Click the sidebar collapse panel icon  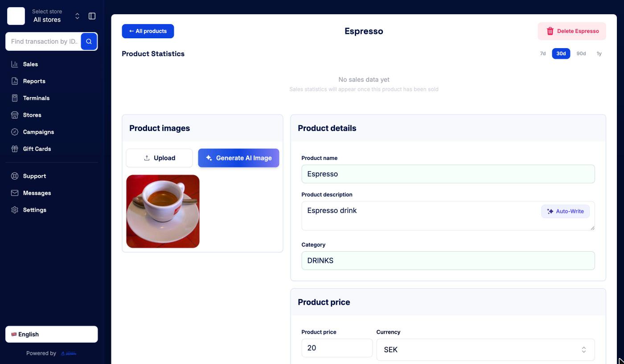[x=92, y=16]
